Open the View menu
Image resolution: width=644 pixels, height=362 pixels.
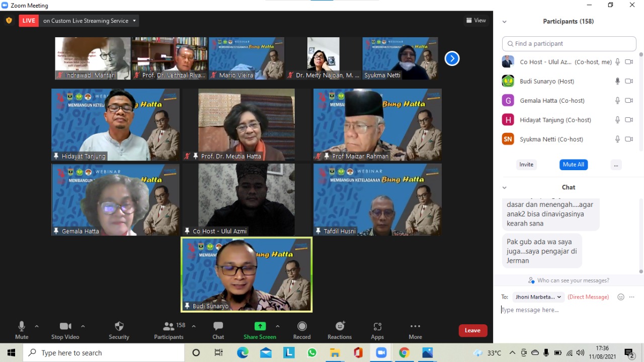(475, 20)
